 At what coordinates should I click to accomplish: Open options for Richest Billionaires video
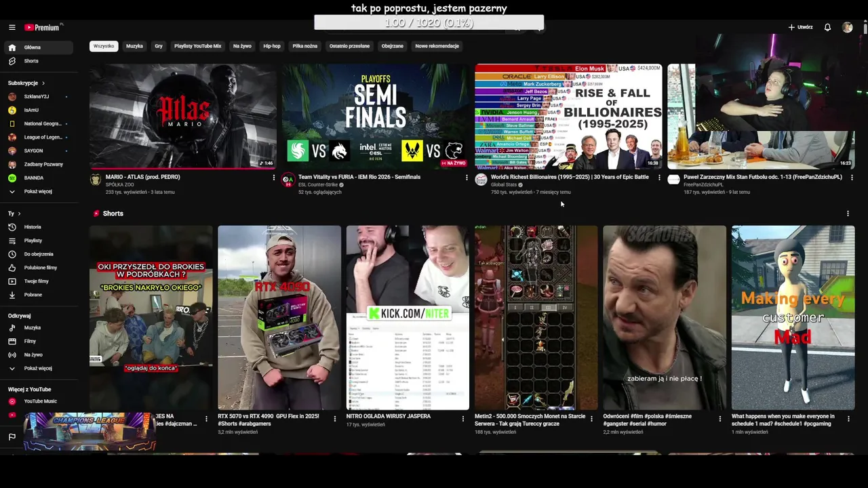click(x=659, y=178)
